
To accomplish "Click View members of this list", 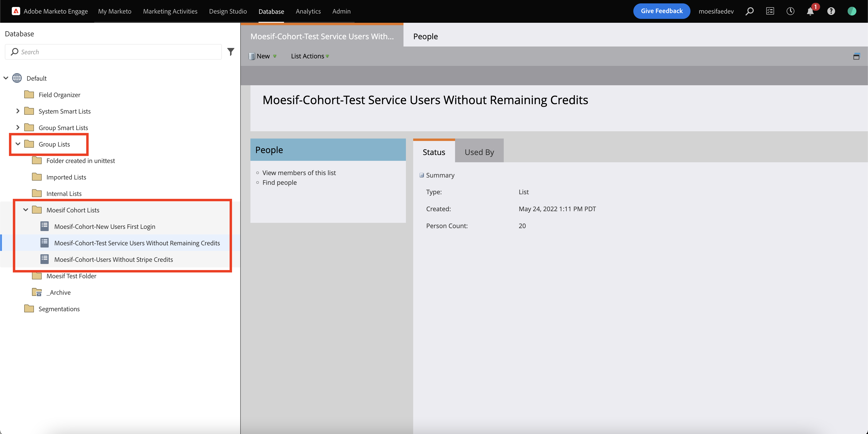I will (299, 172).
